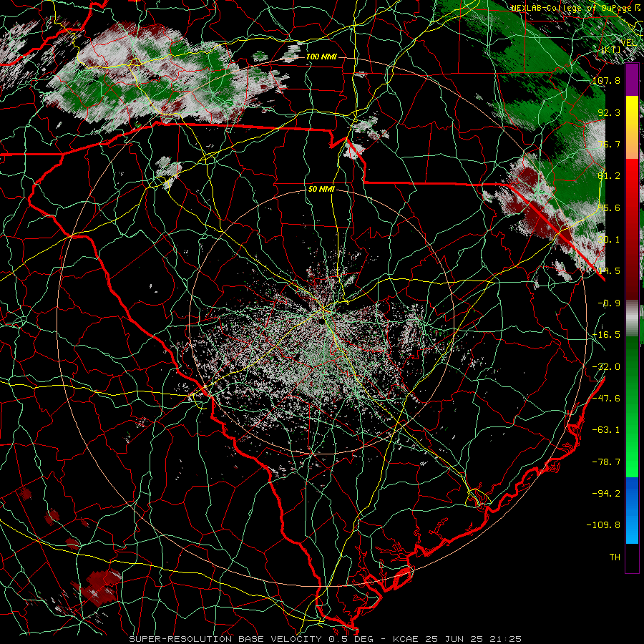Screen dimensions: 644x644
Task: Click the 45.6 legend value
Action: coord(609,208)
